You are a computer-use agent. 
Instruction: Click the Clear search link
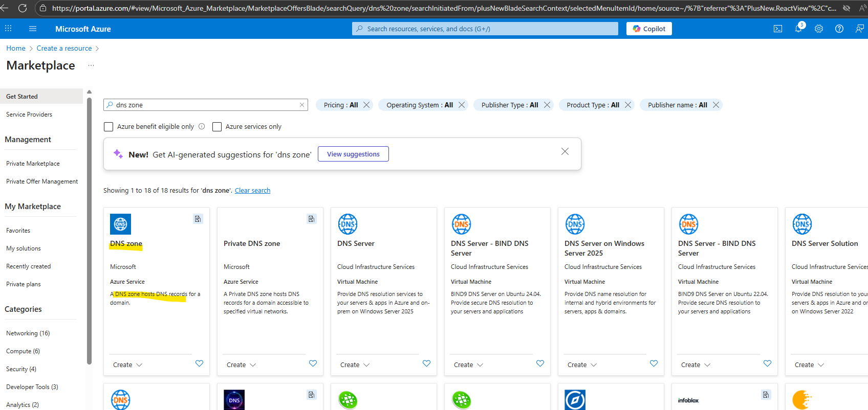[252, 191]
